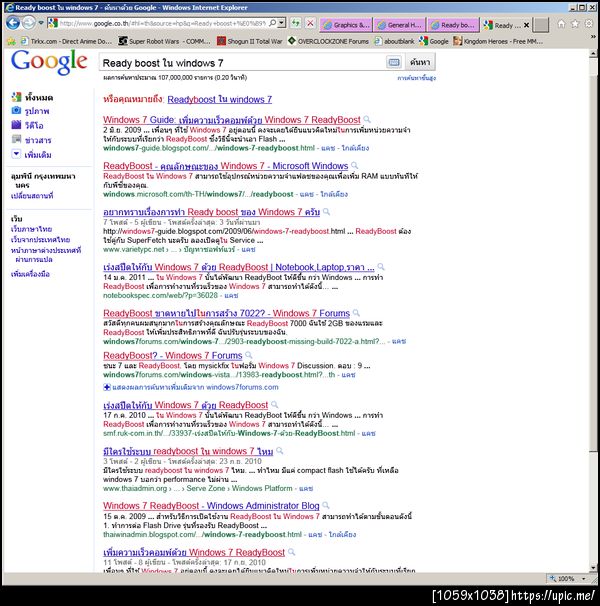Open the aboutblank favorites bookmark
600x606 pixels.
(x=394, y=41)
